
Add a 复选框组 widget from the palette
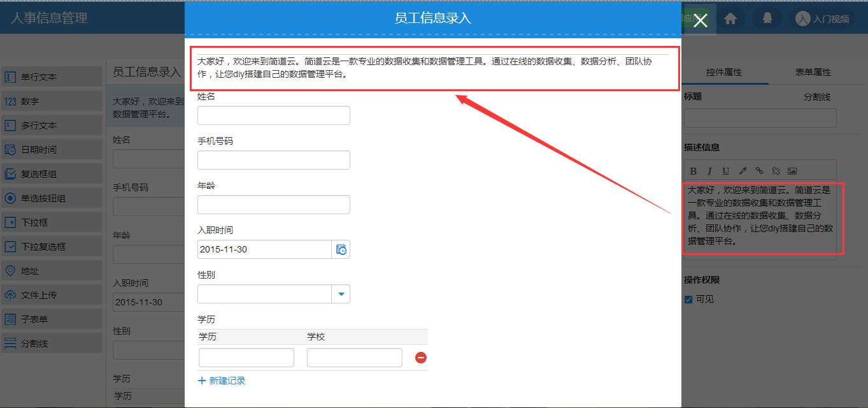click(x=52, y=174)
